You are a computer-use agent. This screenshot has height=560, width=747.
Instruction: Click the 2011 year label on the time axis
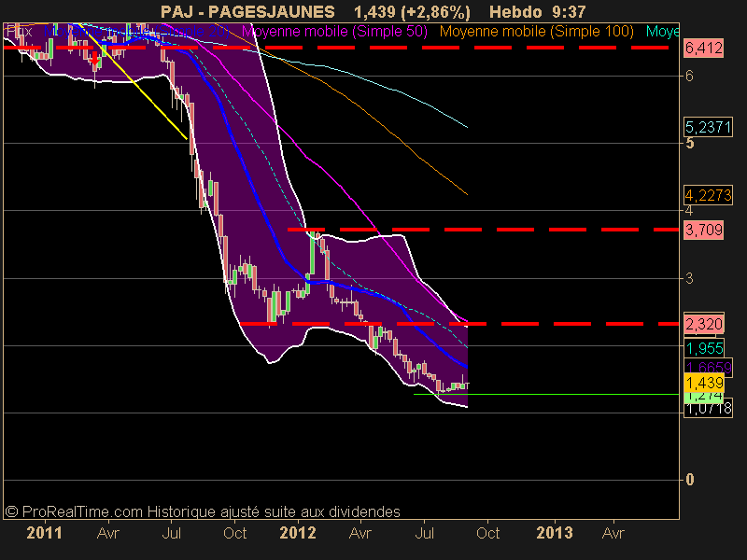(44, 533)
